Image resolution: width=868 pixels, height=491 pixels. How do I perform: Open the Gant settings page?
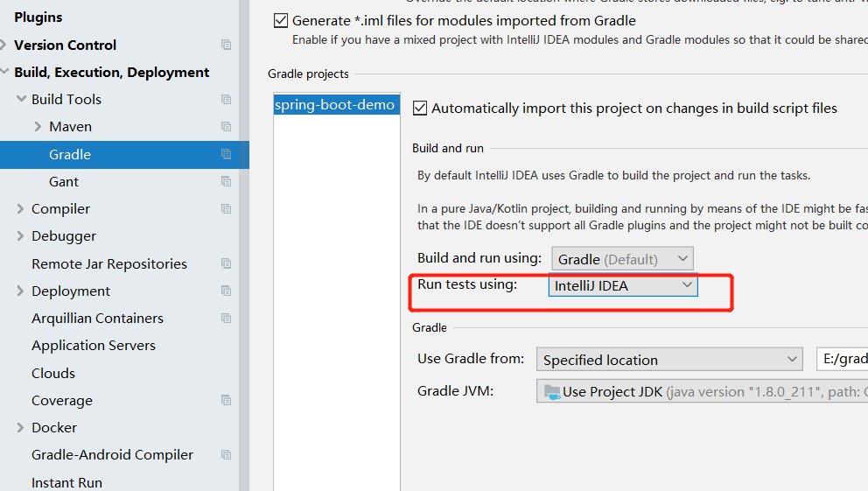[x=64, y=181]
